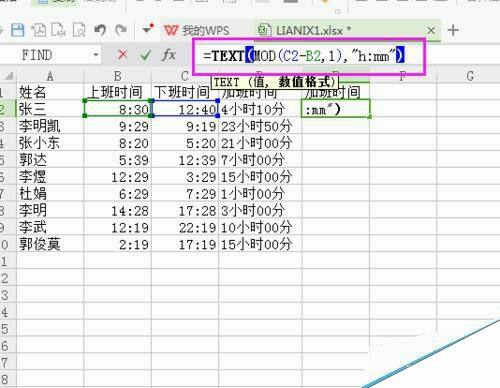Image resolution: width=500 pixels, height=388 pixels.
Task: Open Print Preview from the toolbar
Action: tap(79, 30)
